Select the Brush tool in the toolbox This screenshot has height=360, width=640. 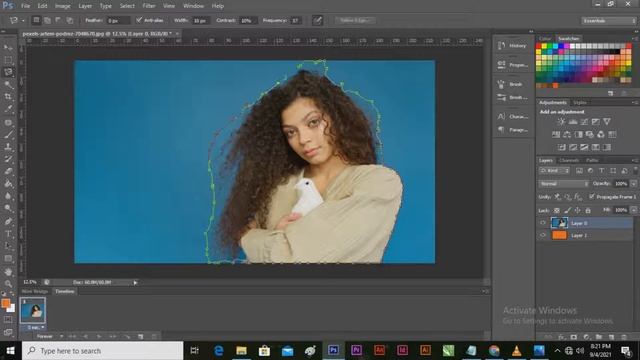tap(8, 134)
